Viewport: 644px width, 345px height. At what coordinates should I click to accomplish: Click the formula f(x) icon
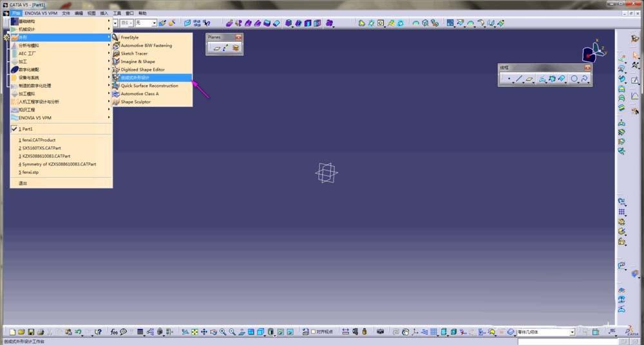[113, 332]
